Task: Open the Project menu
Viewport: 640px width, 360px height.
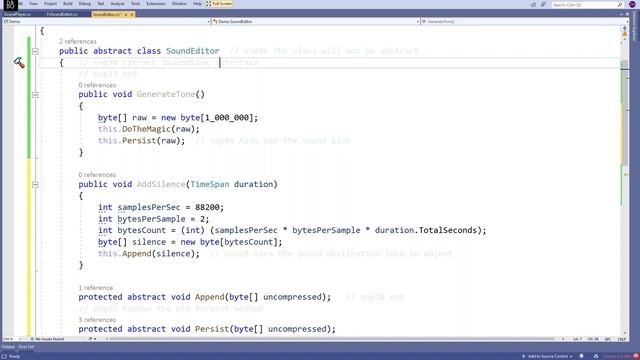Action: click(x=50, y=4)
